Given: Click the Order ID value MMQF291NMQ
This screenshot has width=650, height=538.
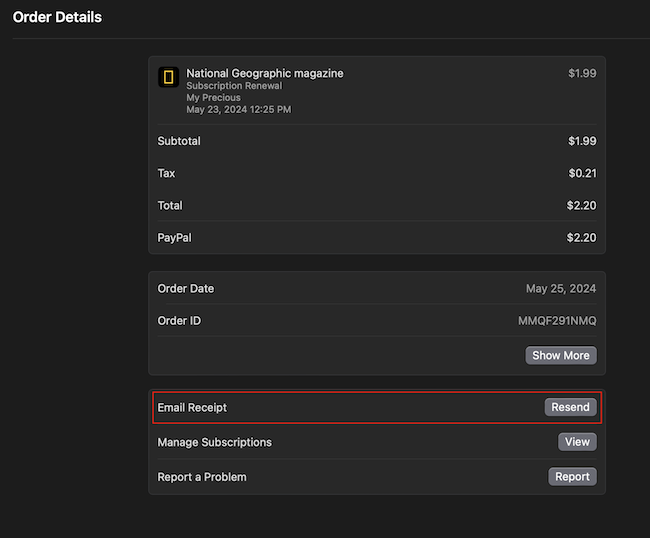Looking at the screenshot, I should pyautogui.click(x=556, y=321).
